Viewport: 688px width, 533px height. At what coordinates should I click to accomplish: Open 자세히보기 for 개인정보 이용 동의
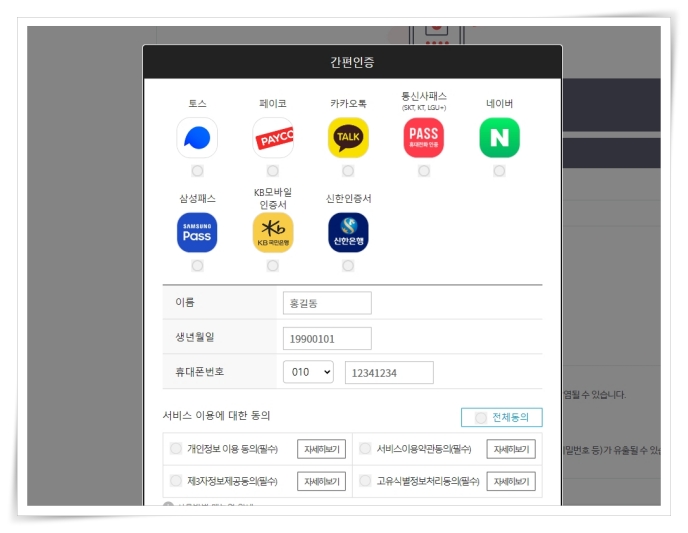pyautogui.click(x=322, y=449)
